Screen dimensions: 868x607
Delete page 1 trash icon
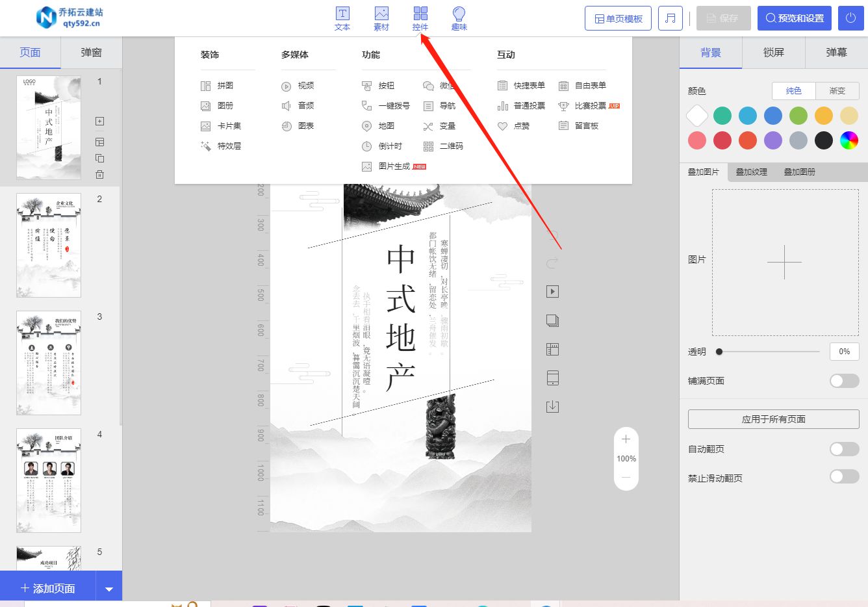pos(99,174)
